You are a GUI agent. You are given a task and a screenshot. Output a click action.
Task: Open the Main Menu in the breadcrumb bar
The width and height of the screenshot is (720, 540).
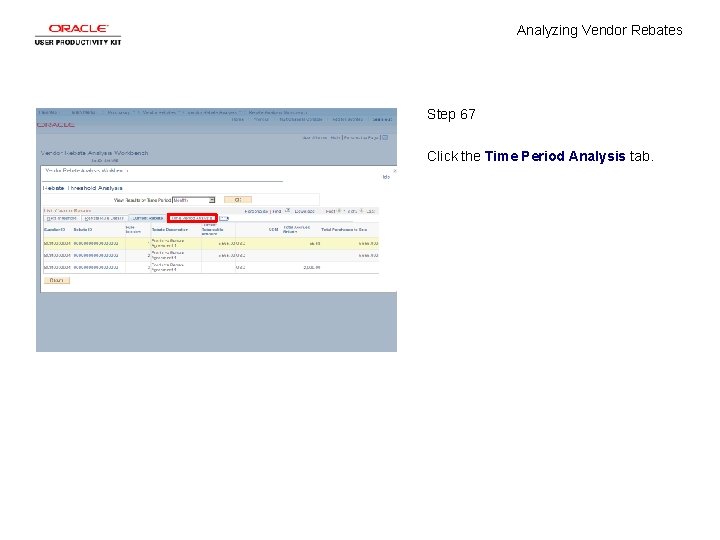(x=83, y=112)
